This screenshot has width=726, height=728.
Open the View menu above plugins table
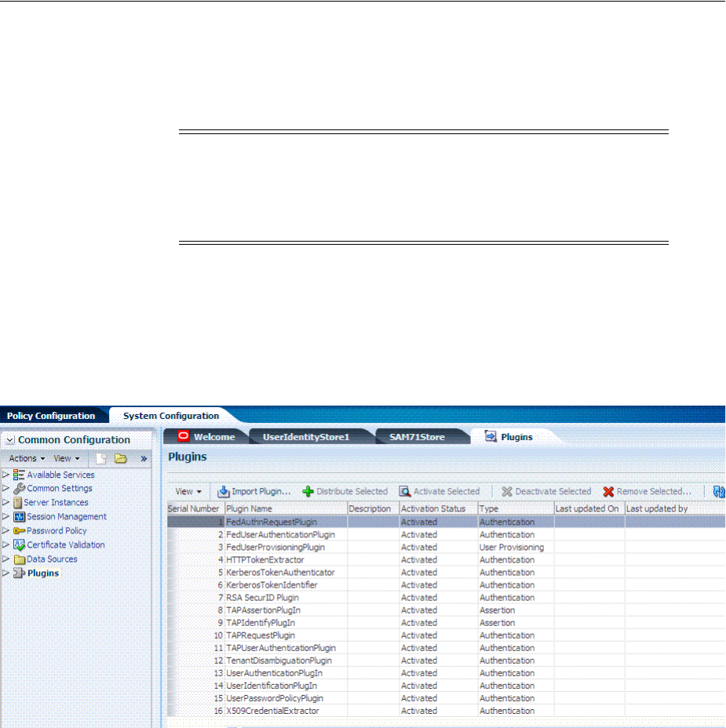(x=188, y=491)
